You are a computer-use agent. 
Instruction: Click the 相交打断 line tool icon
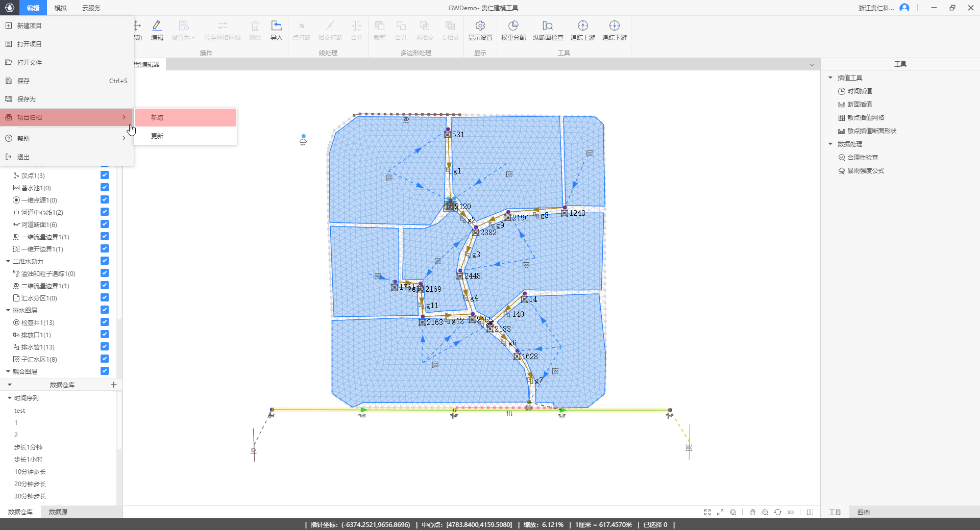(330, 26)
